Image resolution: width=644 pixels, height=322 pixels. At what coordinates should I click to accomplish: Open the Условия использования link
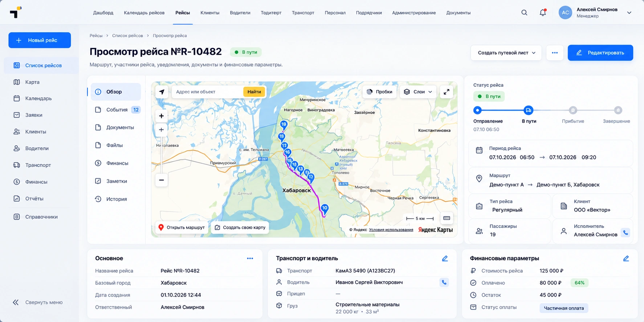coord(391,230)
